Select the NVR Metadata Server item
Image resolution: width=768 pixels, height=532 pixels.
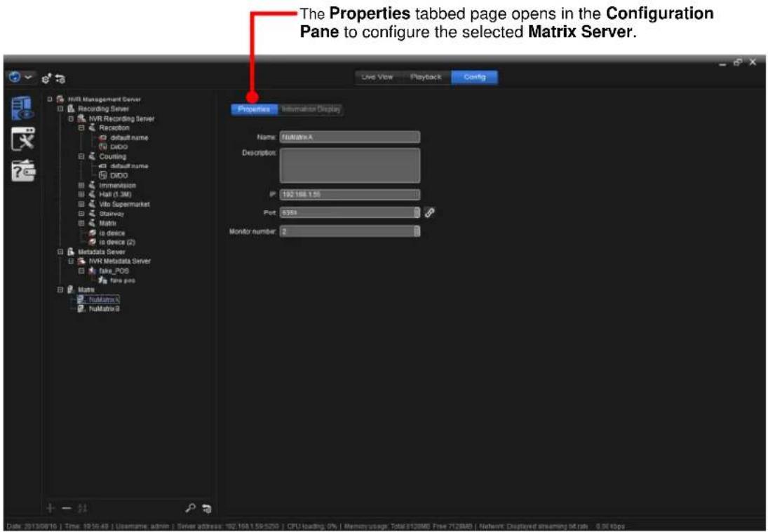(x=119, y=261)
